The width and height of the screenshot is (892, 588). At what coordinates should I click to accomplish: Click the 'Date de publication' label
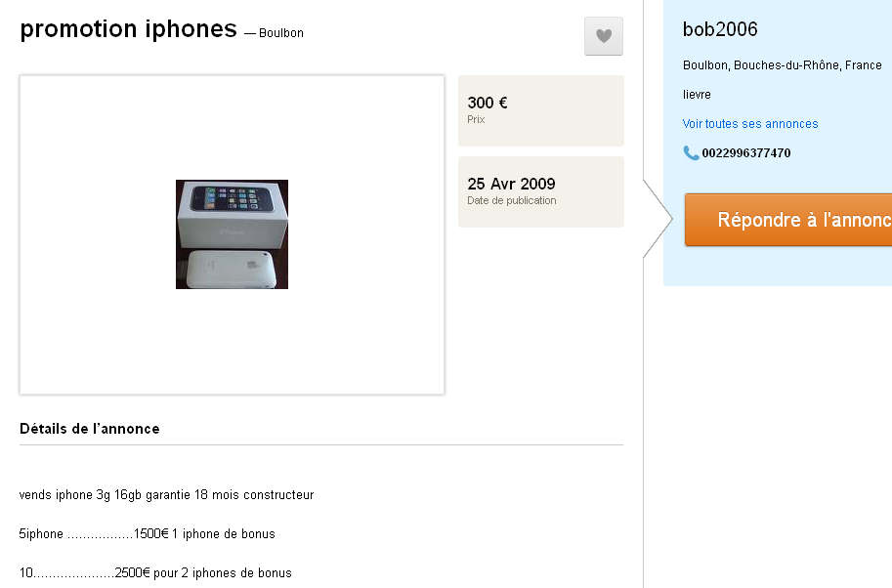(x=511, y=201)
